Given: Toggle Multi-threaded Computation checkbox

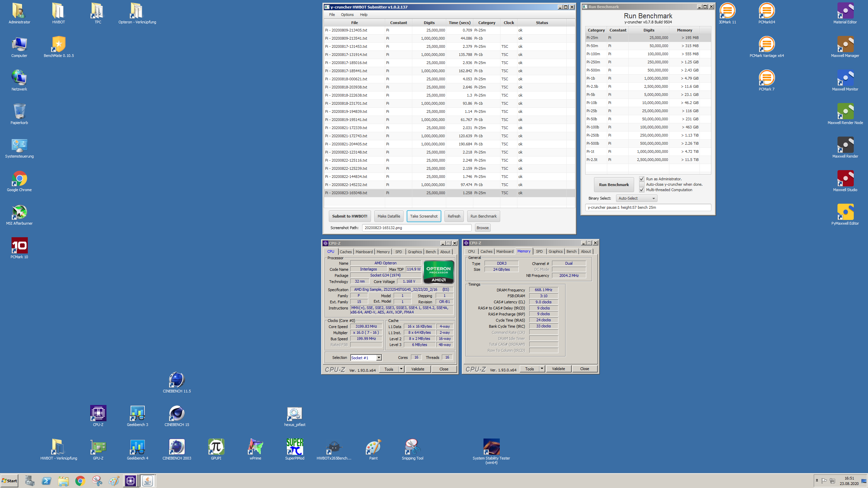Looking at the screenshot, I should pyautogui.click(x=642, y=190).
